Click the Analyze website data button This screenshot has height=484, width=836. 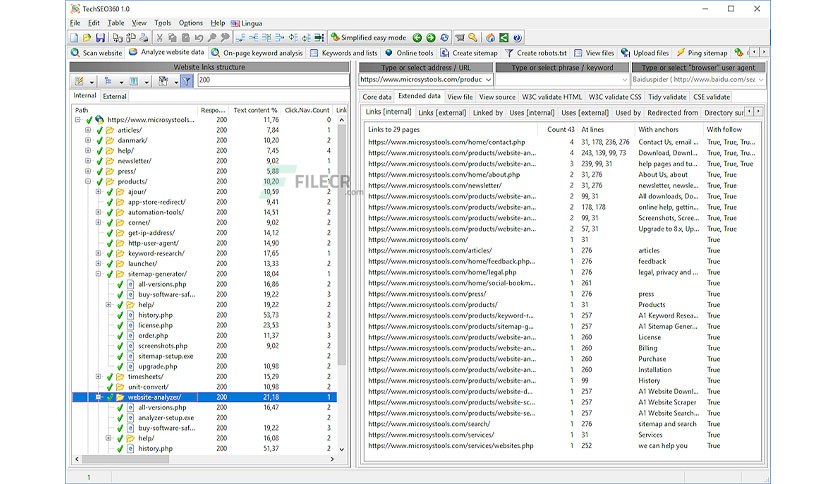[x=166, y=52]
